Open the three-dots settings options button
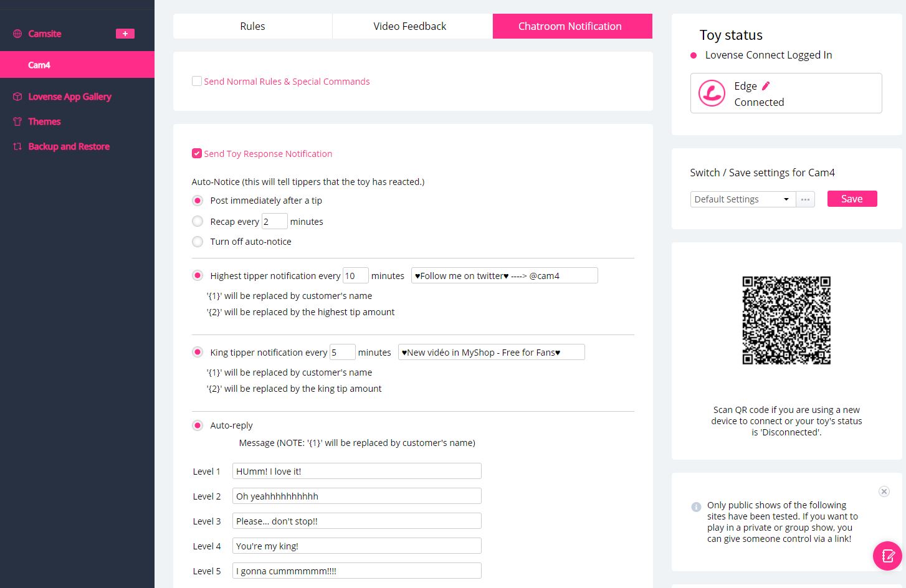 (805, 199)
